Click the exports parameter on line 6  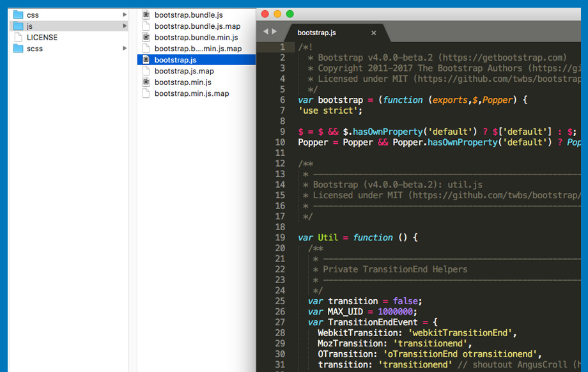(450, 100)
